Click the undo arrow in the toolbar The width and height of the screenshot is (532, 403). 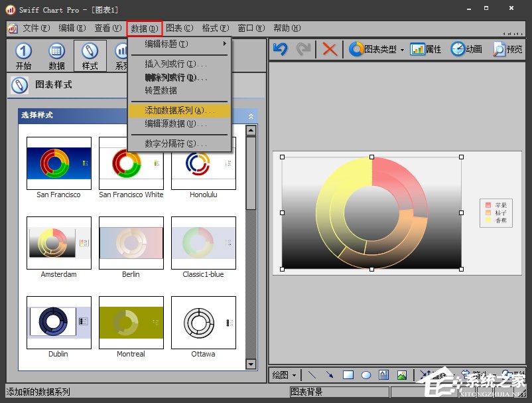click(280, 49)
